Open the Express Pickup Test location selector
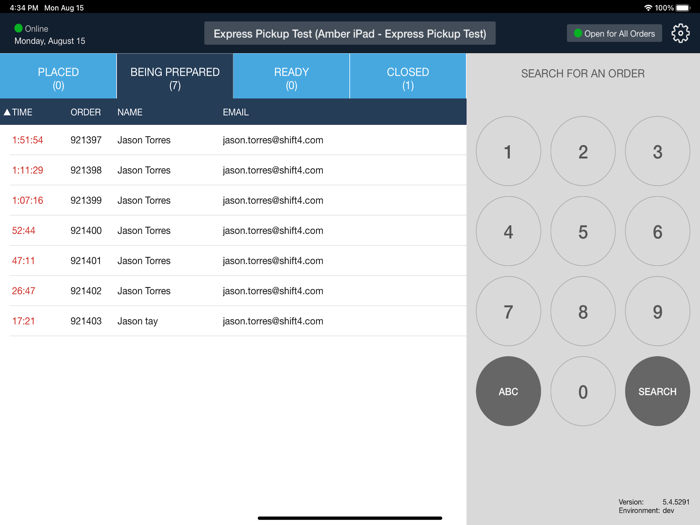This screenshot has height=525, width=700. 350,33
